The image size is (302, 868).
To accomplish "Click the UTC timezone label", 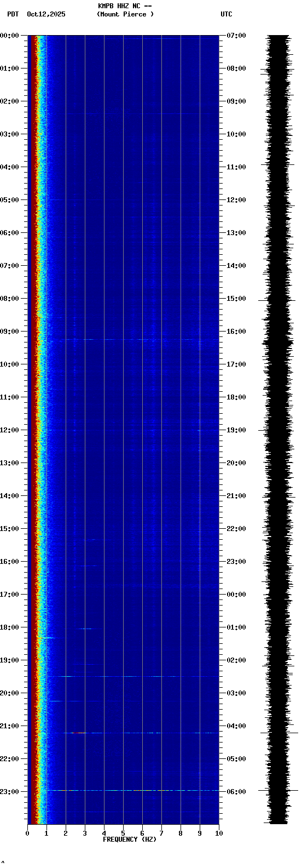I will point(226,14).
